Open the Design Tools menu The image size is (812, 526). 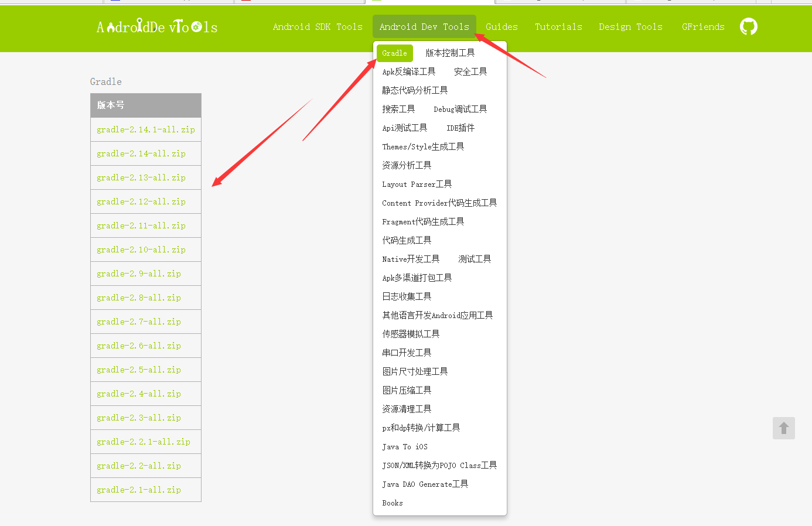[630, 27]
